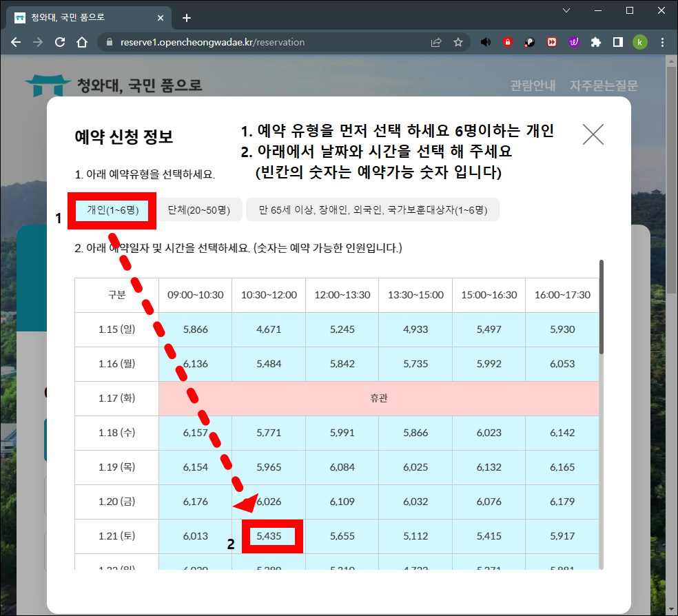Image resolution: width=678 pixels, height=616 pixels.
Task: Open the 자주묻는질문 page link
Action: click(x=604, y=85)
